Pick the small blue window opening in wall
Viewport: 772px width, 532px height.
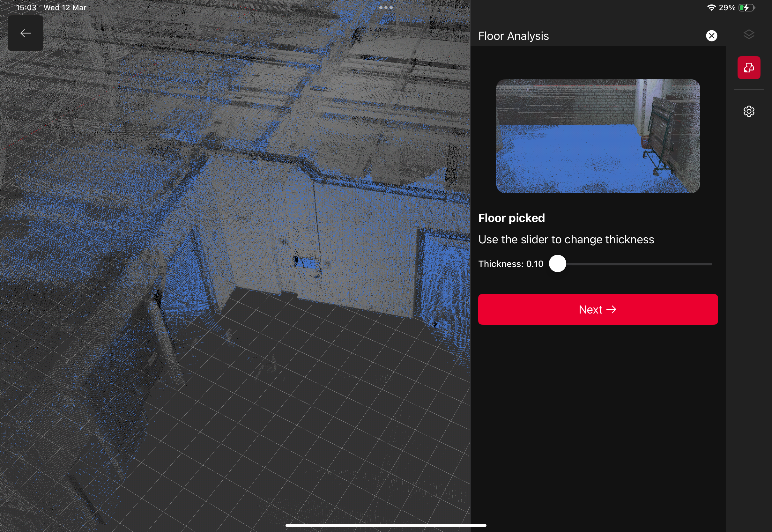pyautogui.click(x=307, y=263)
